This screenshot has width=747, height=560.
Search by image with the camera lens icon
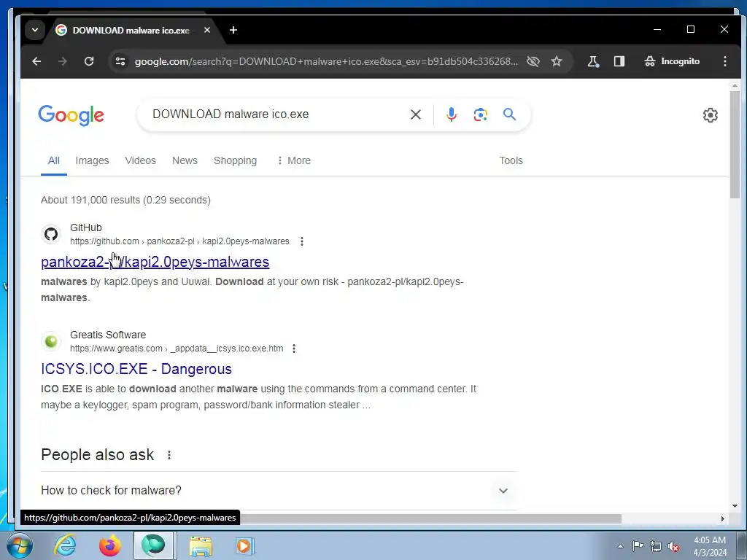[480, 114]
